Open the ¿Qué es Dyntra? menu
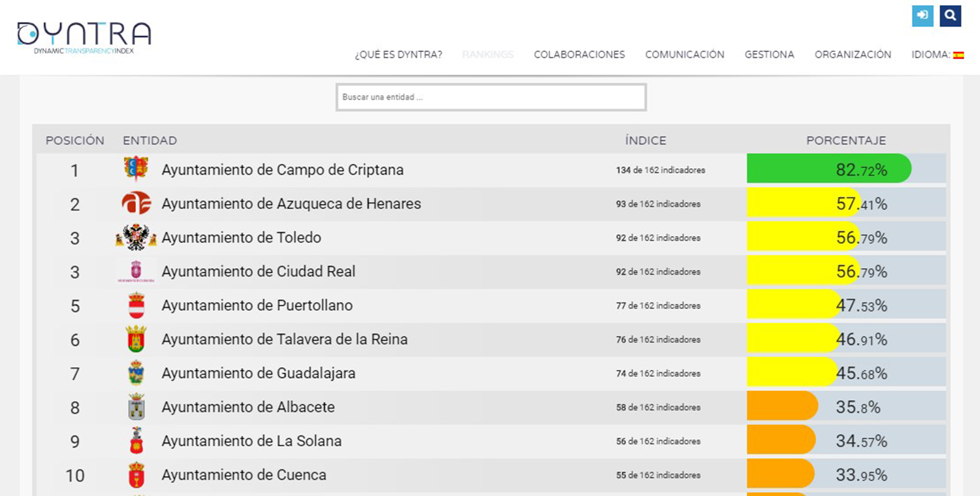This screenshot has width=980, height=496. [398, 55]
